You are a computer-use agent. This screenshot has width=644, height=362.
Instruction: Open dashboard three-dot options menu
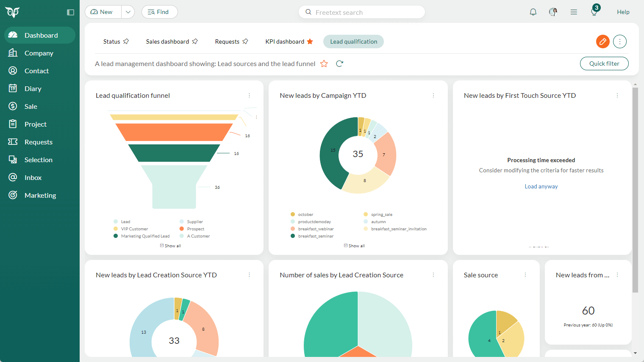coord(619,41)
